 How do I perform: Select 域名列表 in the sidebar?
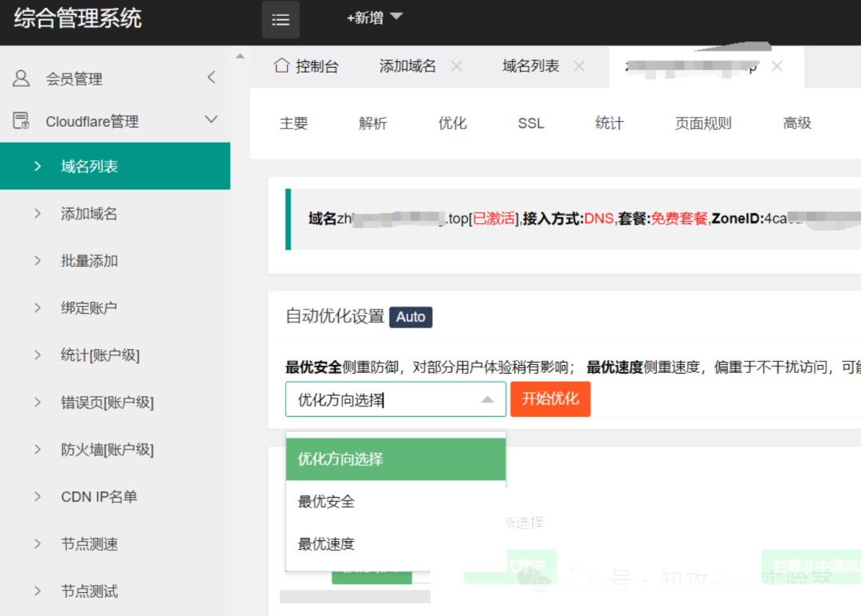click(x=116, y=166)
